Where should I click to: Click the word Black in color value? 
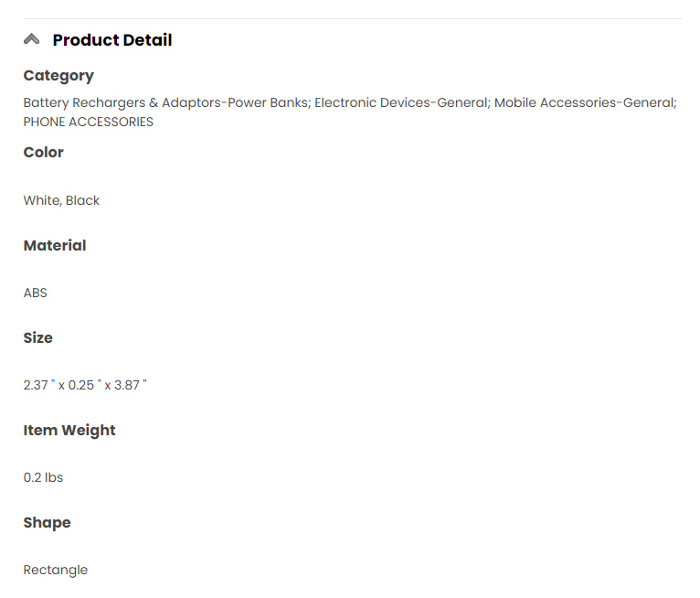click(x=82, y=200)
